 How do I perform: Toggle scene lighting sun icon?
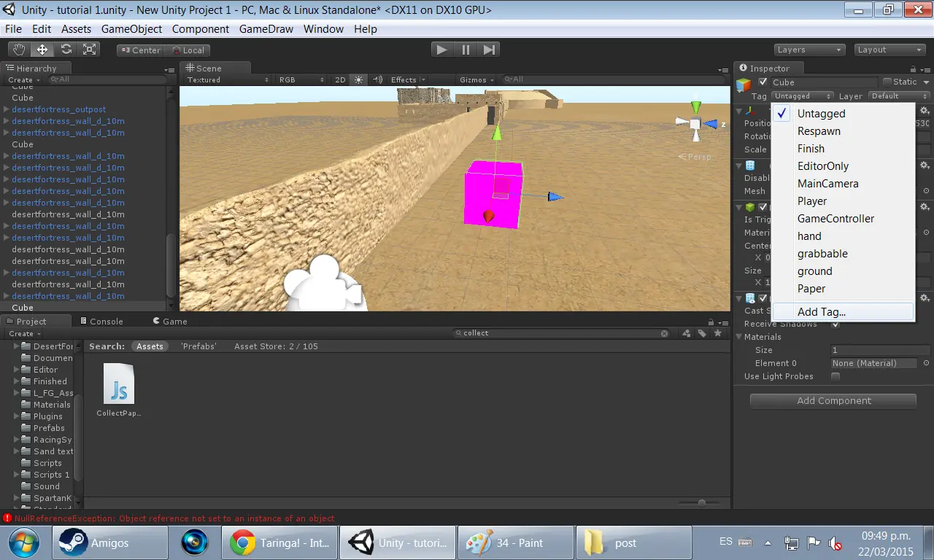(358, 79)
